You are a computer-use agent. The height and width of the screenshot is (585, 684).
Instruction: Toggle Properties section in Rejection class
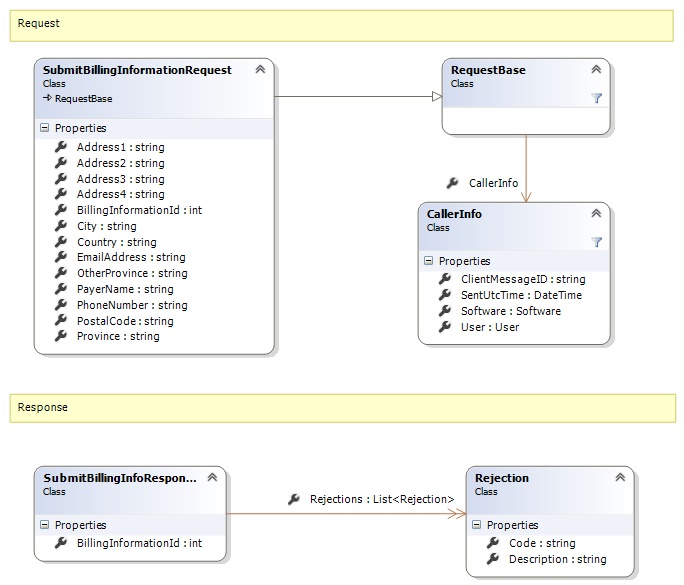point(477,525)
